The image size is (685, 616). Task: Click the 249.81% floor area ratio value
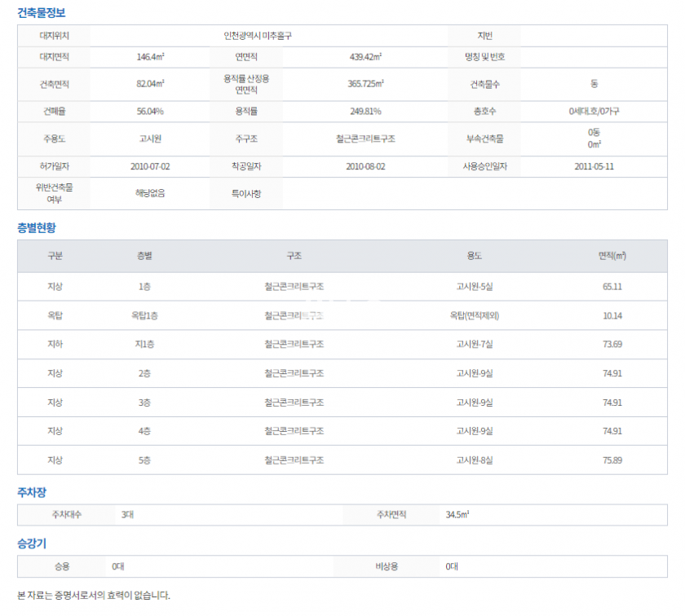coord(365,112)
